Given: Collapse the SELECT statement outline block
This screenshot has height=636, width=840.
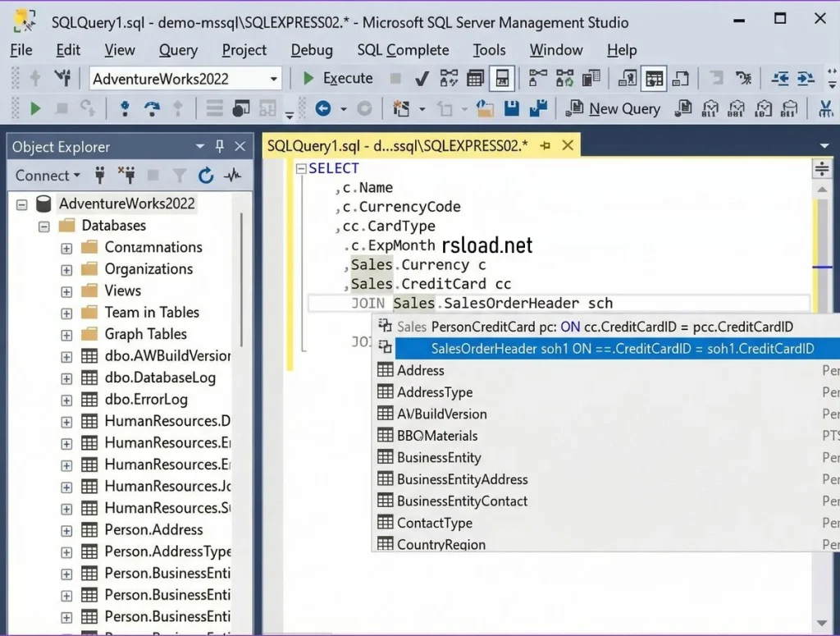Looking at the screenshot, I should [301, 168].
